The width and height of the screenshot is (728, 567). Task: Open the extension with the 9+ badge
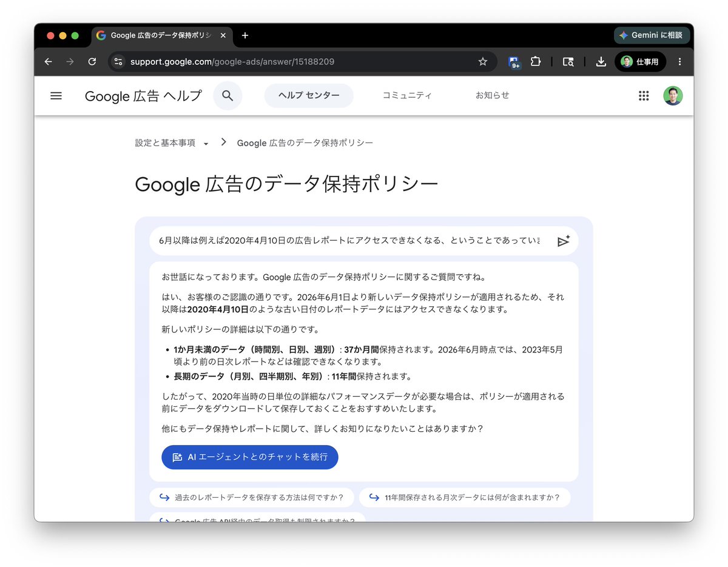coord(514,62)
